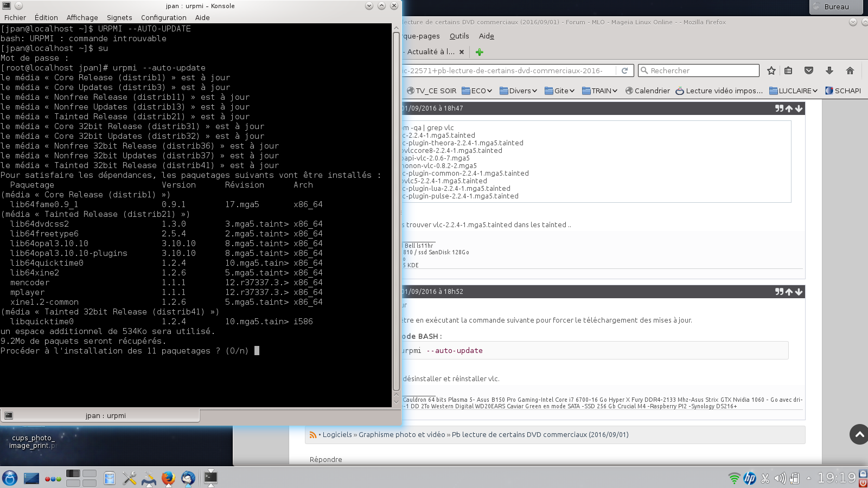
Task: Quote the 18h47 forum post
Action: 779,108
